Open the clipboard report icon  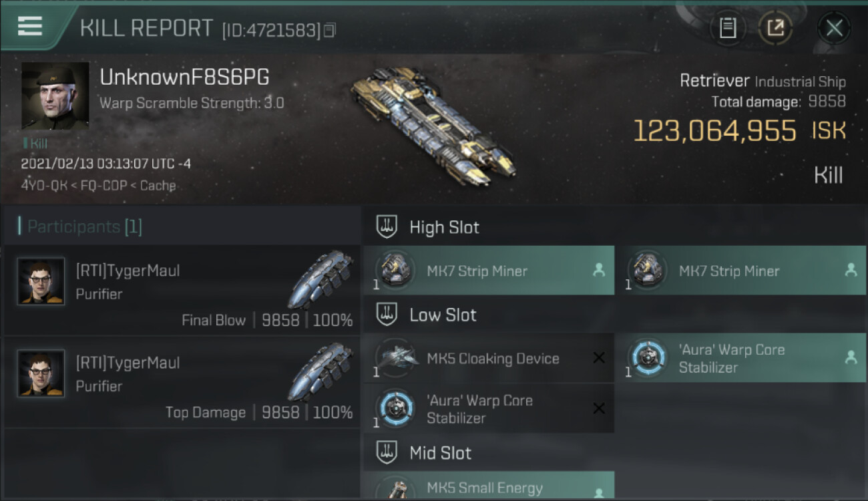click(x=728, y=27)
